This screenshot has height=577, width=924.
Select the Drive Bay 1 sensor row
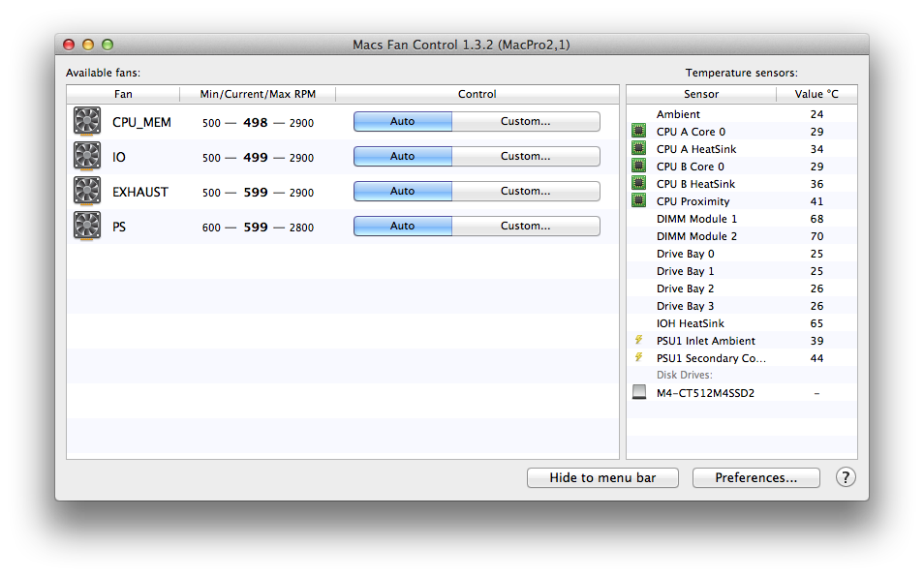742,271
